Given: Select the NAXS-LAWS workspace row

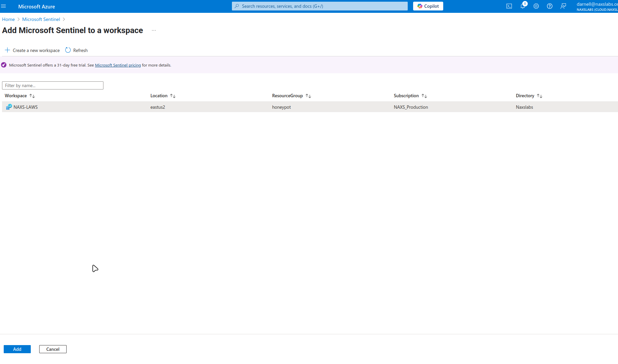Looking at the screenshot, I should pos(310,107).
